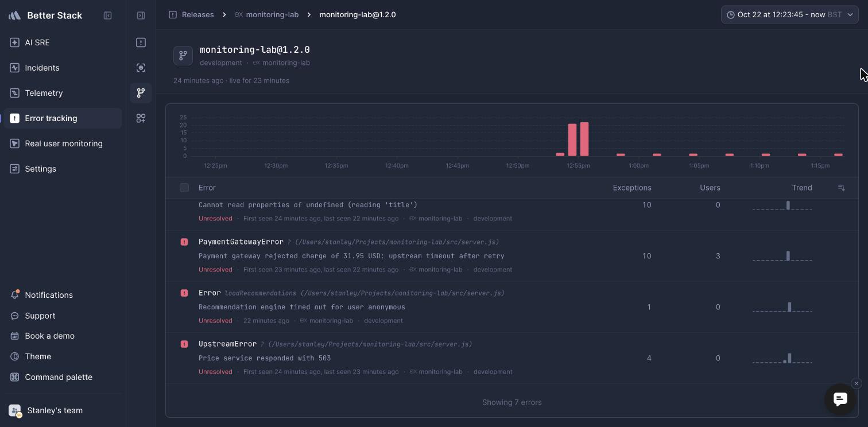Screen dimensions: 868x427
Task: Collapse the main sidebar panel
Action: tap(107, 15)
